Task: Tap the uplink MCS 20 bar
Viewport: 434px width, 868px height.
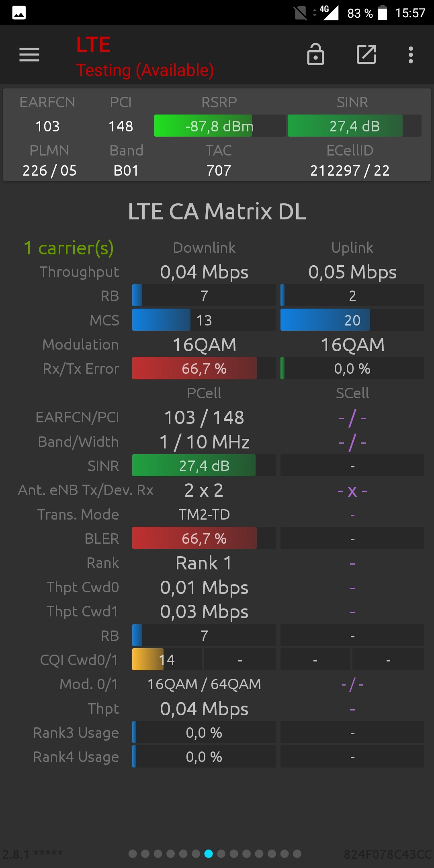Action: pyautogui.click(x=352, y=320)
